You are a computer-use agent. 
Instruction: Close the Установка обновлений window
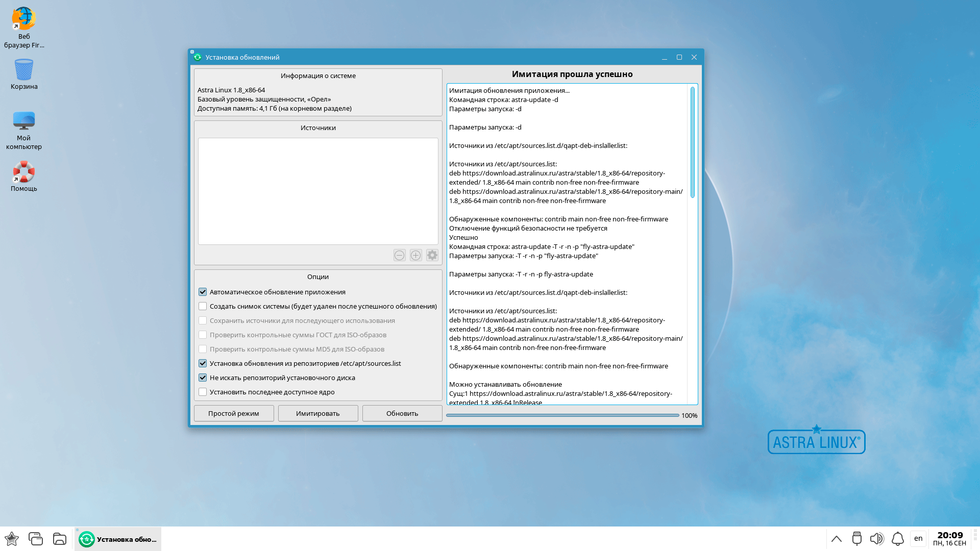coord(694,57)
